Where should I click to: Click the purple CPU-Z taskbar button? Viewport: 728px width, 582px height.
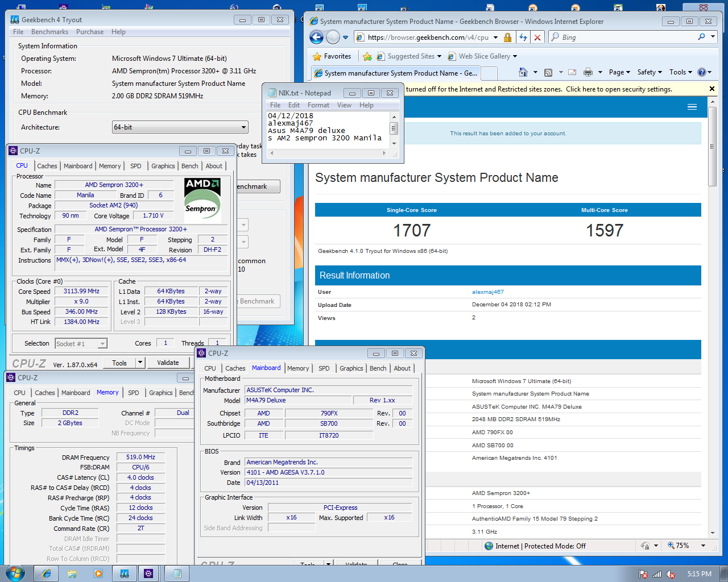tap(149, 573)
